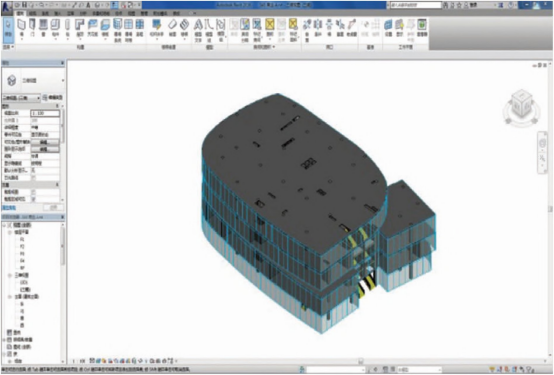The image size is (554, 375).
Task: Select the Ramp tool
Action: pyautogui.click(x=172, y=28)
